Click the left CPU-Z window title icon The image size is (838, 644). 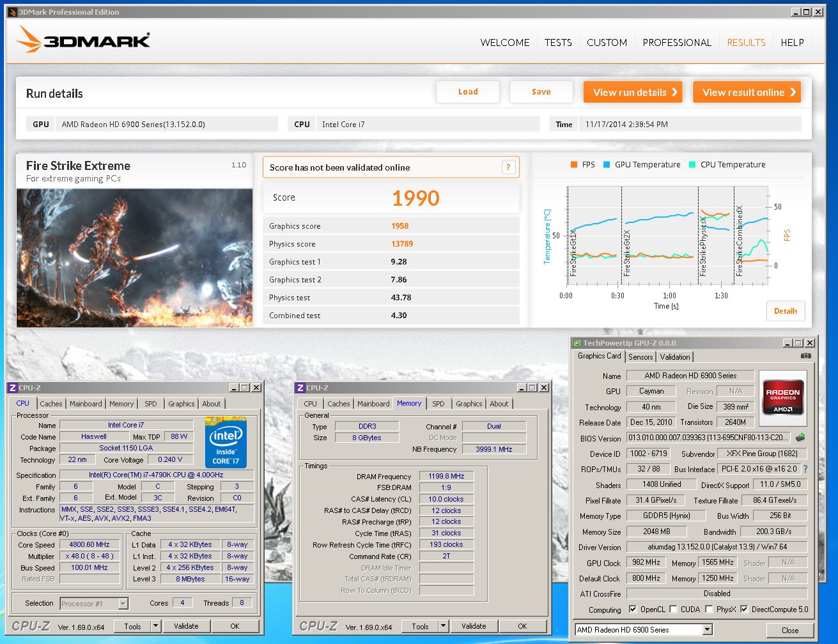(12, 387)
